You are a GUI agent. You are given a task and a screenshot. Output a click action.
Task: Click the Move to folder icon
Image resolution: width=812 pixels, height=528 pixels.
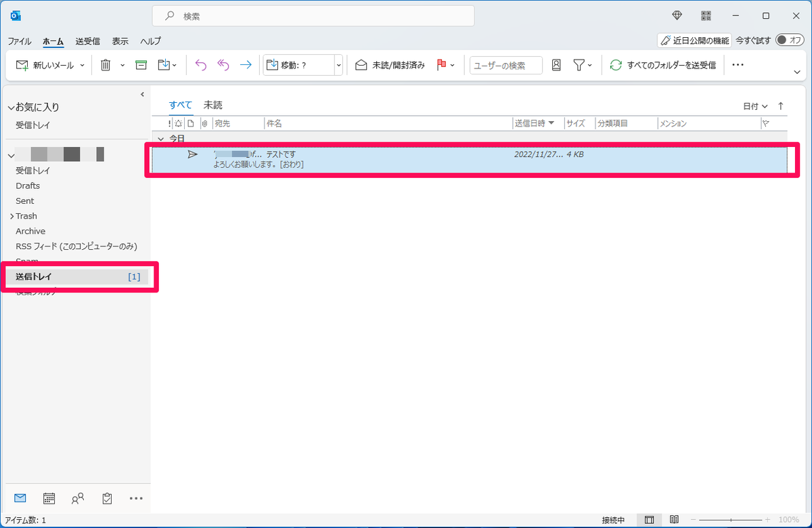(164, 65)
